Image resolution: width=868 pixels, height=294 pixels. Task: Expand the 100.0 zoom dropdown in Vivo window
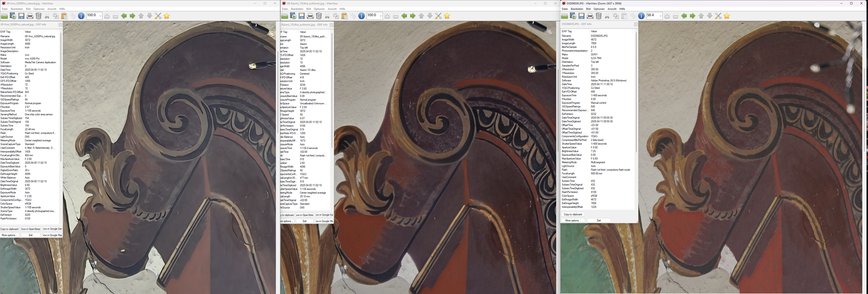coord(100,16)
